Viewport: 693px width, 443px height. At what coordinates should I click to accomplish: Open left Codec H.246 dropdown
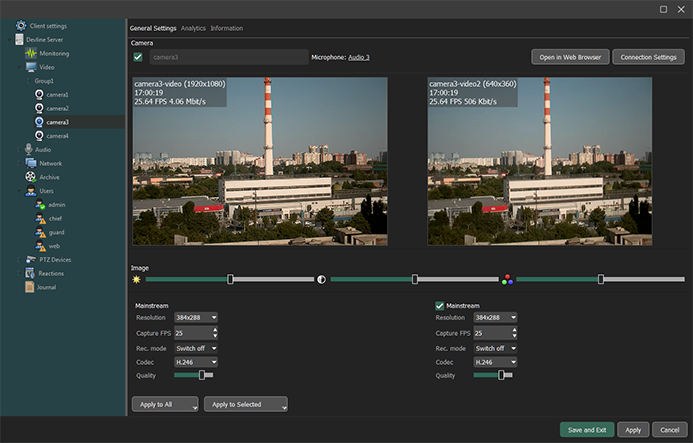(196, 362)
